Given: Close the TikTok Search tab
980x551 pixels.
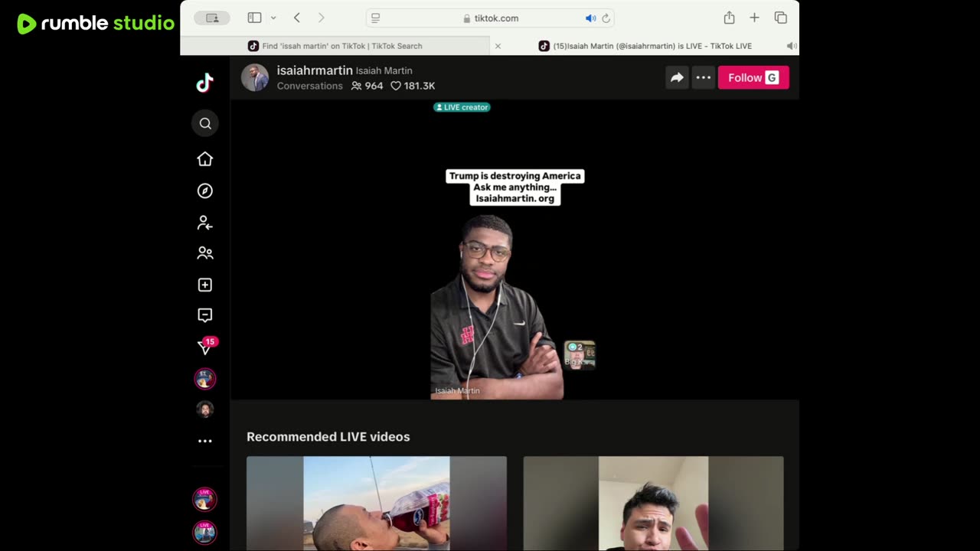Looking at the screenshot, I should (x=498, y=46).
